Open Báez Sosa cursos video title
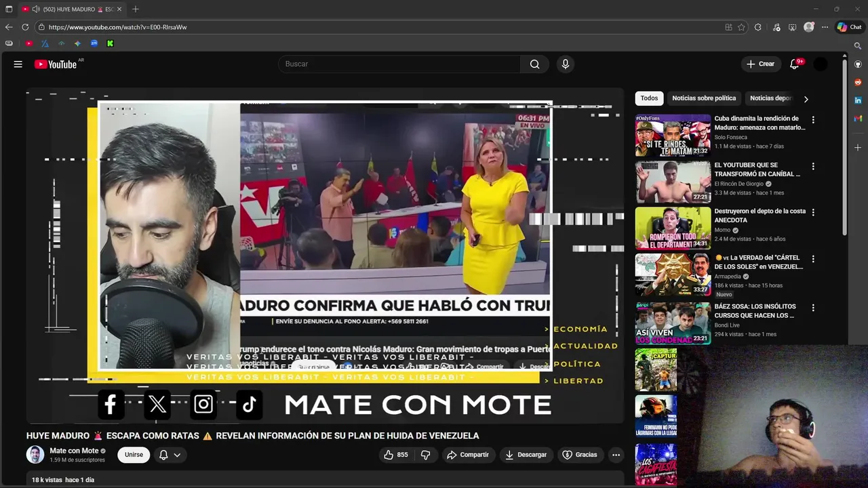Image resolution: width=868 pixels, height=488 pixels. tap(755, 311)
